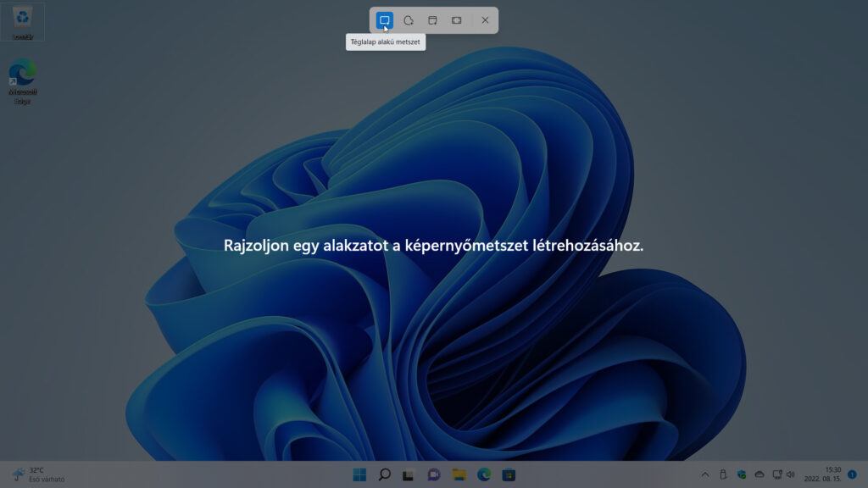This screenshot has height=488, width=868.
Task: Select the Recycle Bin desktop icon
Action: pos(22,22)
